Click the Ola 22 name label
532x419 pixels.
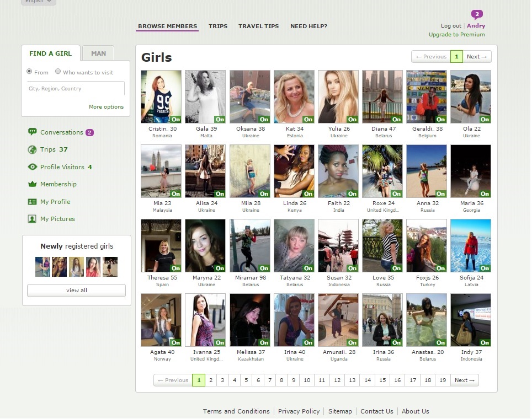click(472, 129)
